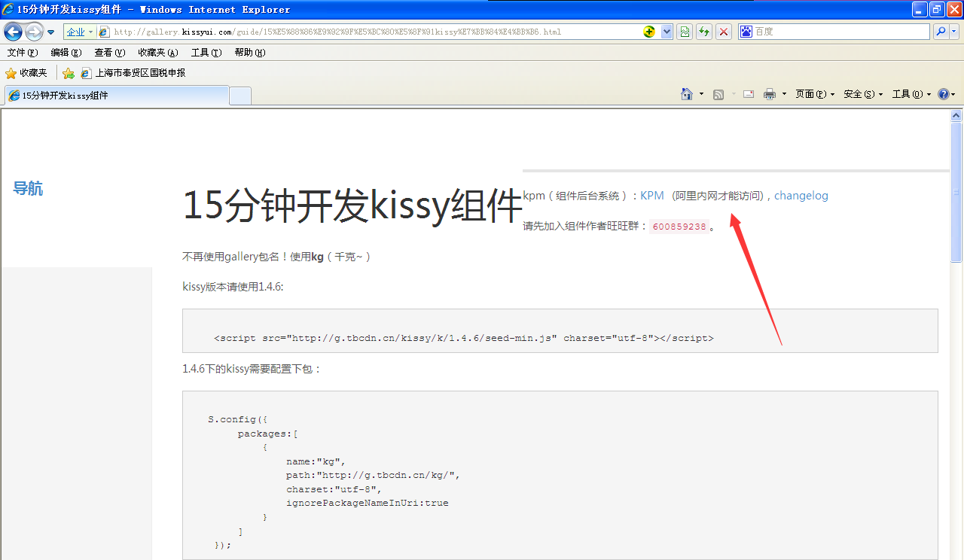Open the 收藏夹(A) menu
The image size is (964, 560).
pyautogui.click(x=158, y=53)
